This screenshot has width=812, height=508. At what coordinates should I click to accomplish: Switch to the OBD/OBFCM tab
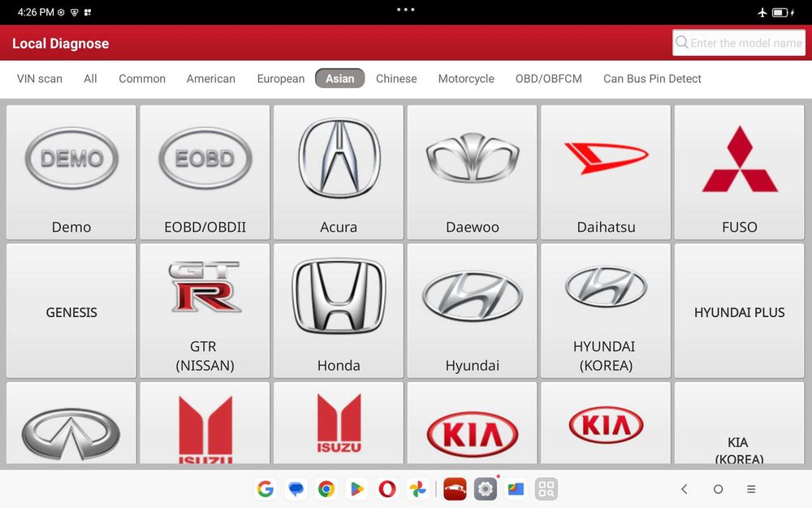click(548, 79)
